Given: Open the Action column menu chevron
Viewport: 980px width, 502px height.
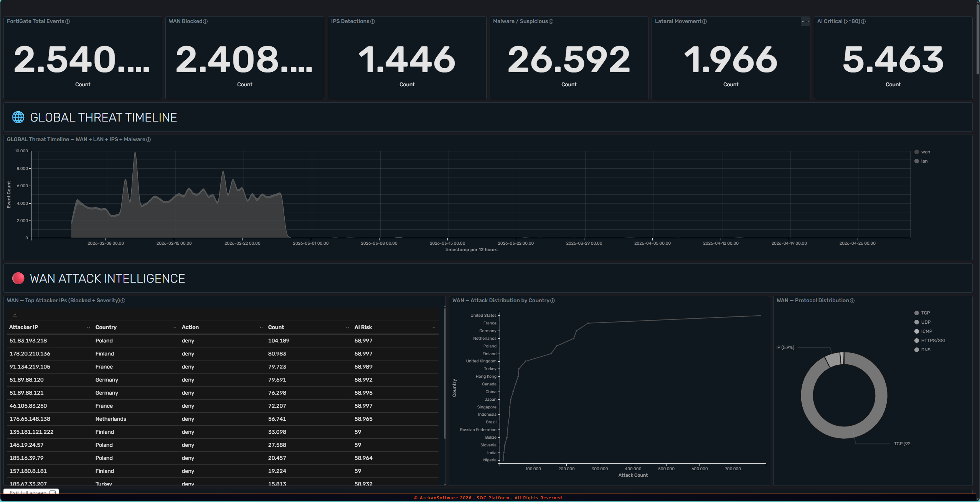Looking at the screenshot, I should 261,328.
